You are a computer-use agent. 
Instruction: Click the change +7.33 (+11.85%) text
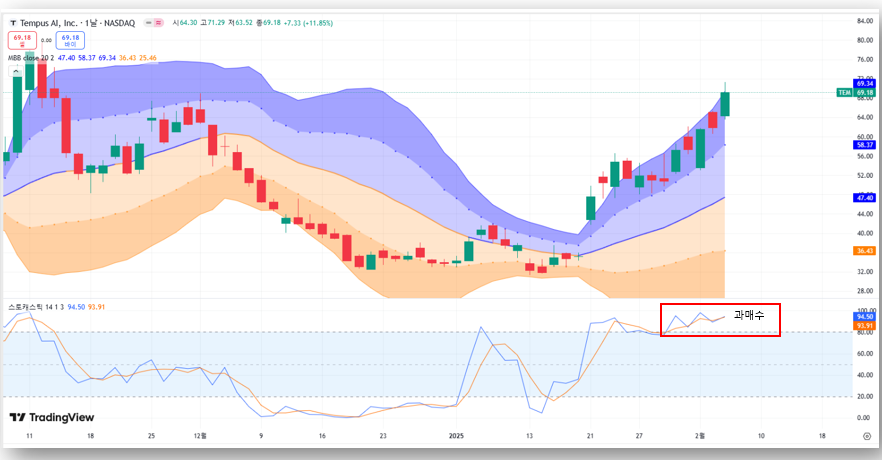(x=308, y=23)
